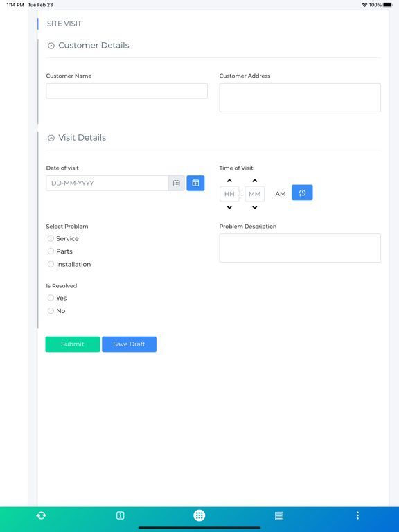Image resolution: width=399 pixels, height=532 pixels.
Task: Click the SITE VISIT heading
Action: [64, 24]
